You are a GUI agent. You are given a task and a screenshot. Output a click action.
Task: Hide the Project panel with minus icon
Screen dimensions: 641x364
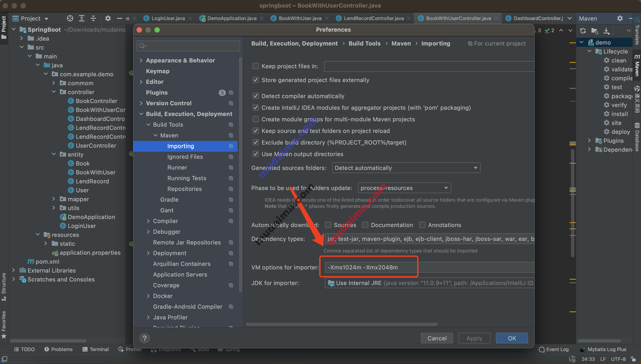coord(119,18)
